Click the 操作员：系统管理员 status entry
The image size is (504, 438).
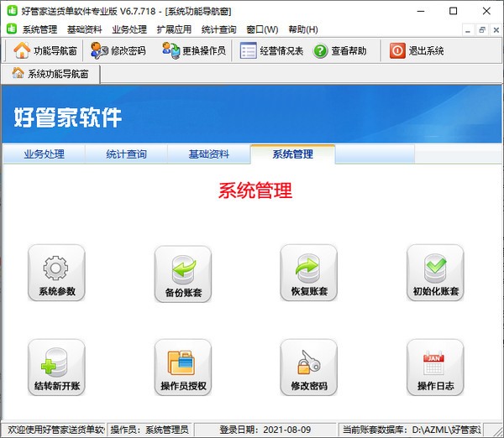pyautogui.click(x=150, y=430)
